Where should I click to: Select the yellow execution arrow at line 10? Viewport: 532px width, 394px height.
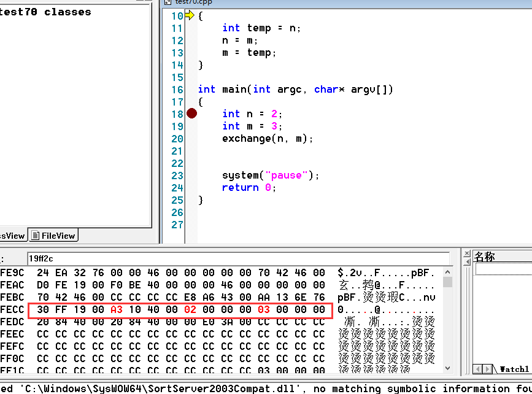[191, 15]
